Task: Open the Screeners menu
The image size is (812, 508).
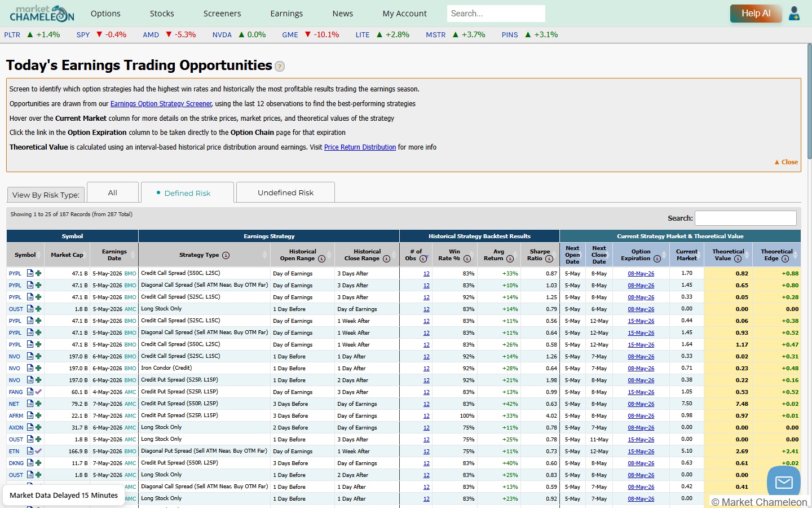Action: click(222, 14)
